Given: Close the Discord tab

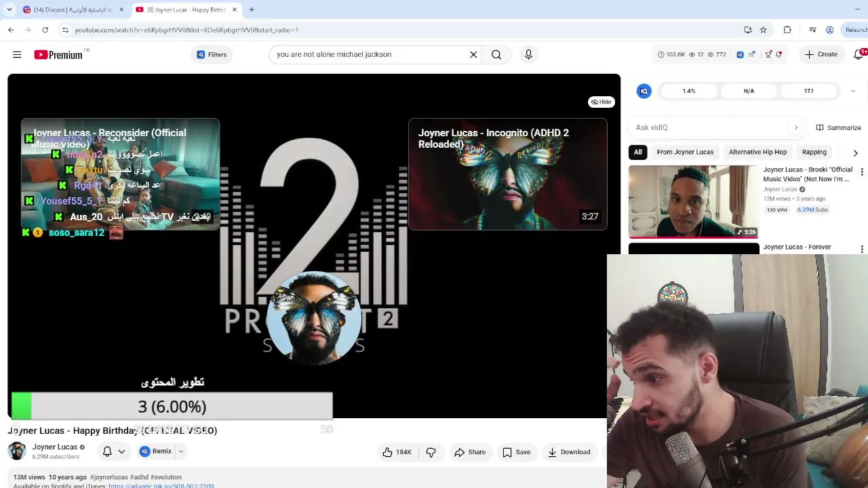Looking at the screenshot, I should pos(121,9).
